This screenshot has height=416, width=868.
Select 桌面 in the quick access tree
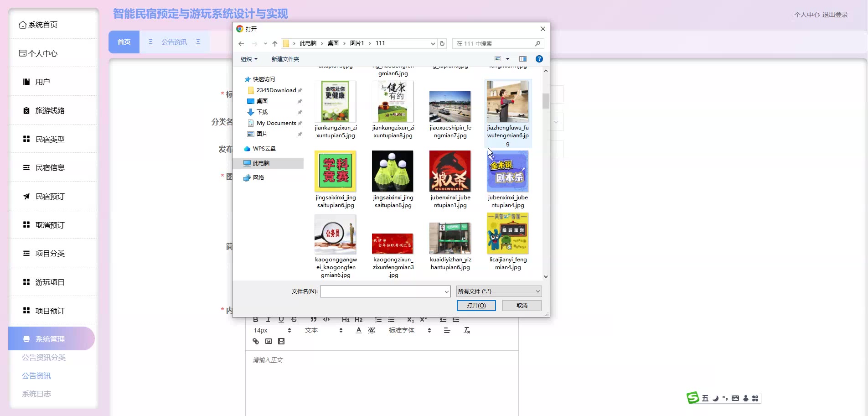[262, 101]
